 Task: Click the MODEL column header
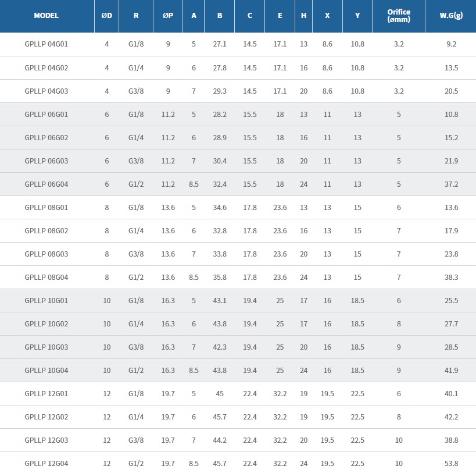pyautogui.click(x=46, y=16)
